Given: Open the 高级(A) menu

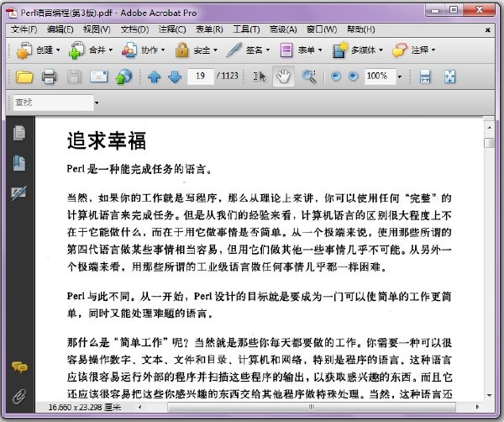Looking at the screenshot, I should pos(283,29).
